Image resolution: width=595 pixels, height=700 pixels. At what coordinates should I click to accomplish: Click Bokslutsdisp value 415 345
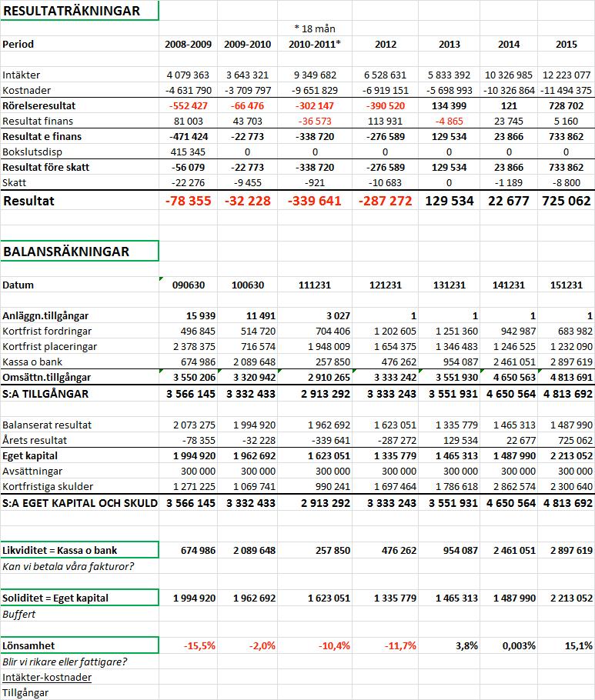point(188,152)
